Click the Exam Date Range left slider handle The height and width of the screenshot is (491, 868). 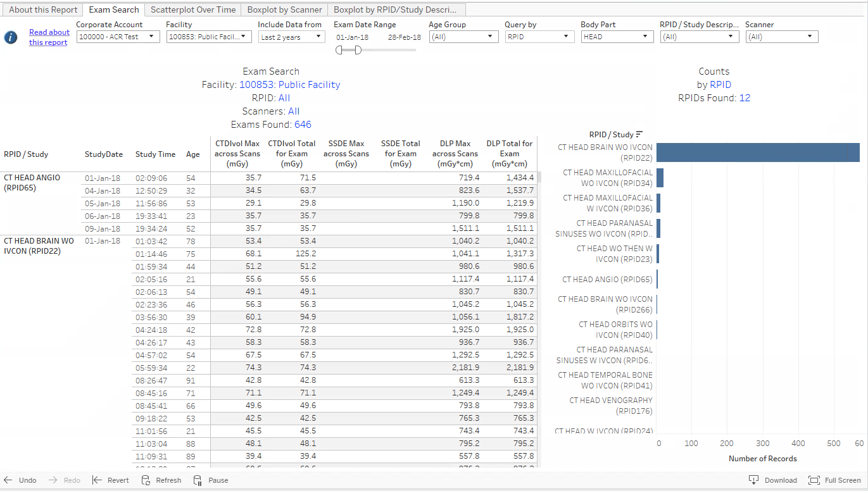339,50
